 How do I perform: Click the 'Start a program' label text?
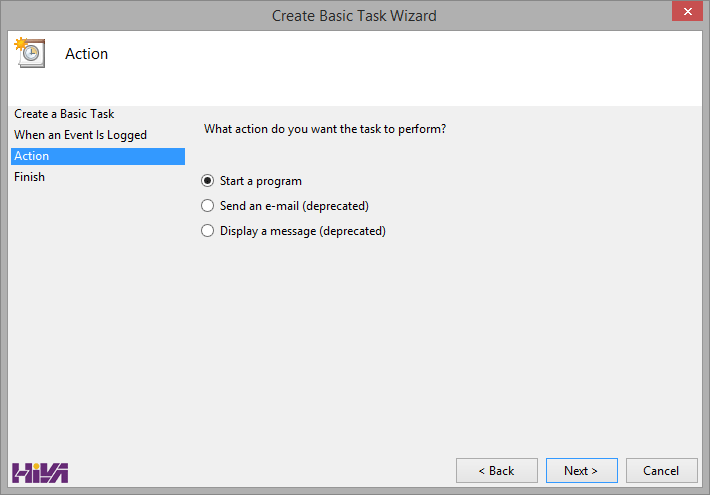pos(261,181)
